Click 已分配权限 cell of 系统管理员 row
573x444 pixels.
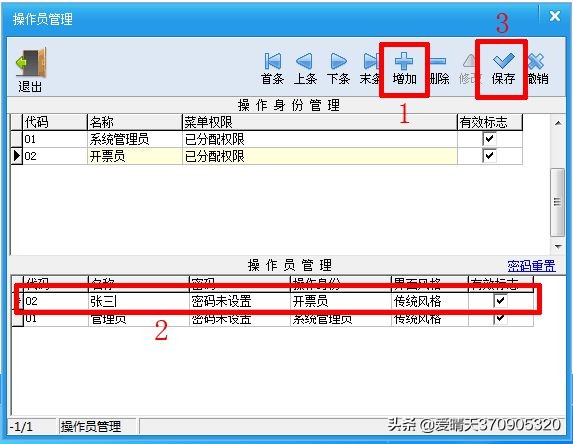click(x=319, y=139)
